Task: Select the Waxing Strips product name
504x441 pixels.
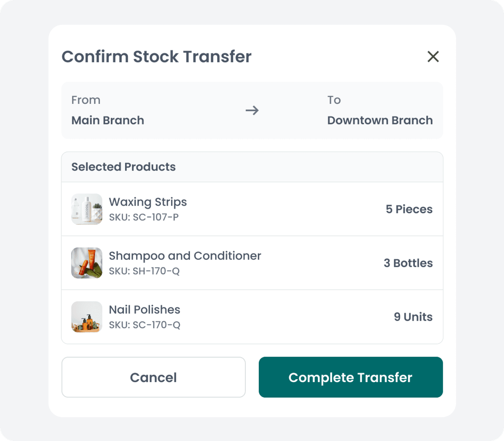Action: pyautogui.click(x=148, y=202)
